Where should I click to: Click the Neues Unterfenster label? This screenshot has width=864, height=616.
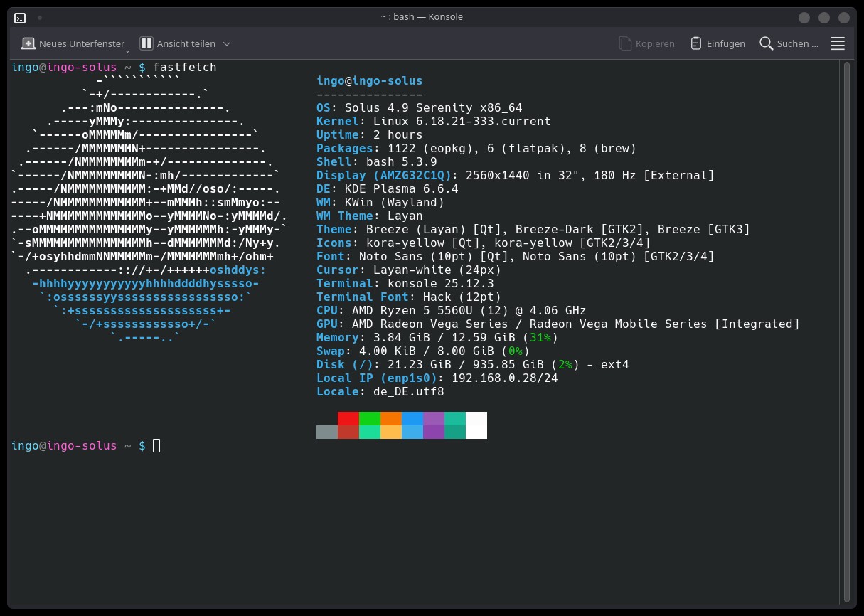pyautogui.click(x=82, y=43)
